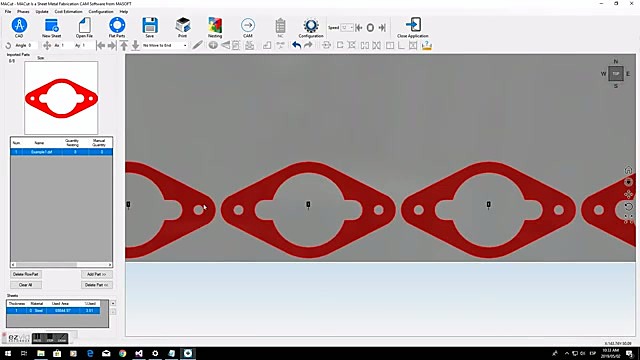Open Microsoft Edge from taskbar

coord(90,353)
